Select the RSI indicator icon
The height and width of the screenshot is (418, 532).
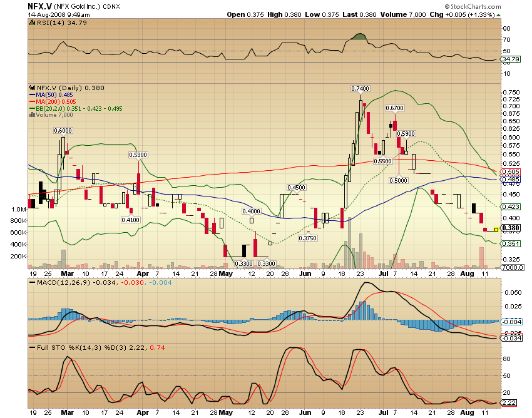tap(33, 23)
